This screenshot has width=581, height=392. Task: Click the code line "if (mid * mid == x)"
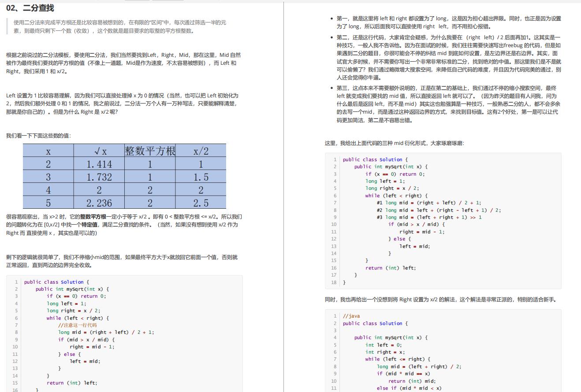pyautogui.click(x=403, y=374)
